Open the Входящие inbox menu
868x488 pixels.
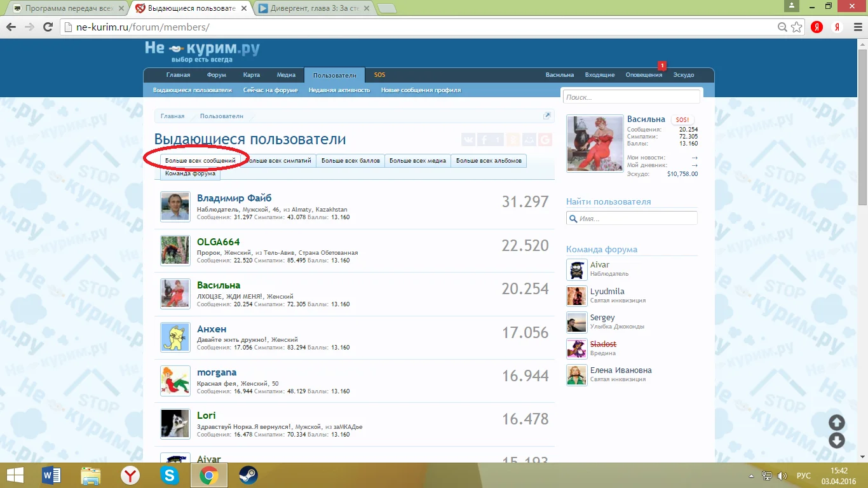599,75
